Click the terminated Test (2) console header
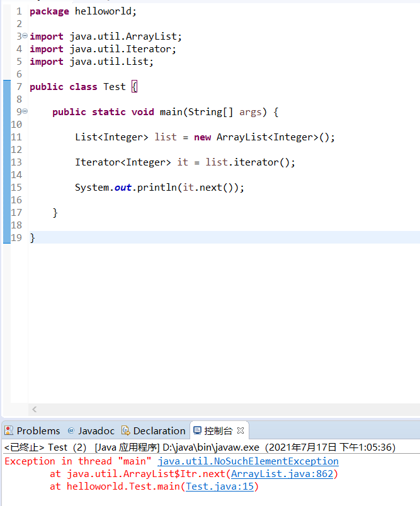 pyautogui.click(x=200, y=447)
